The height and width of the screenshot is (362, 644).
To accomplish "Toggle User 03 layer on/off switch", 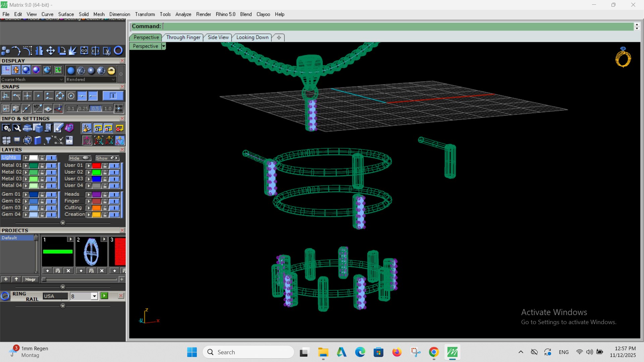I will tap(114, 179).
